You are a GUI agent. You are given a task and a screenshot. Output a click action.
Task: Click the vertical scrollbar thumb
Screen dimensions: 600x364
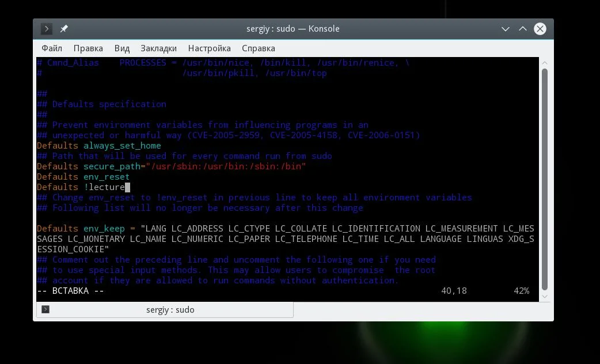pos(545,179)
